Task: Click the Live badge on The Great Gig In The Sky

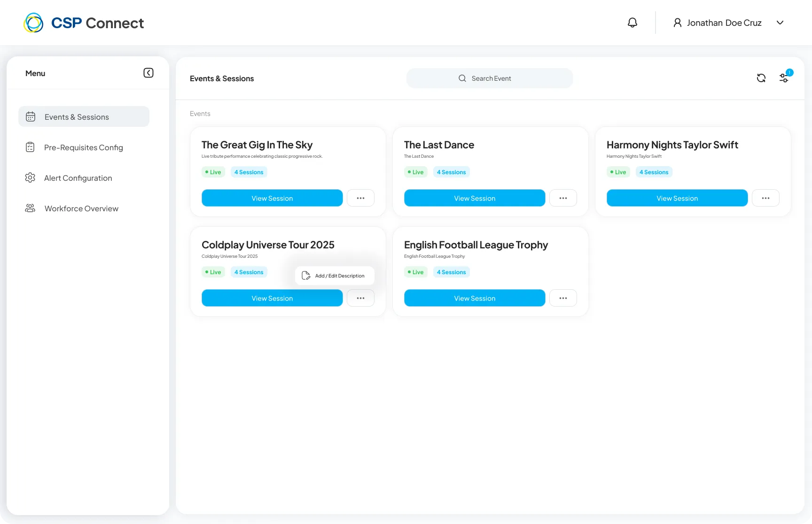Action: tap(213, 172)
